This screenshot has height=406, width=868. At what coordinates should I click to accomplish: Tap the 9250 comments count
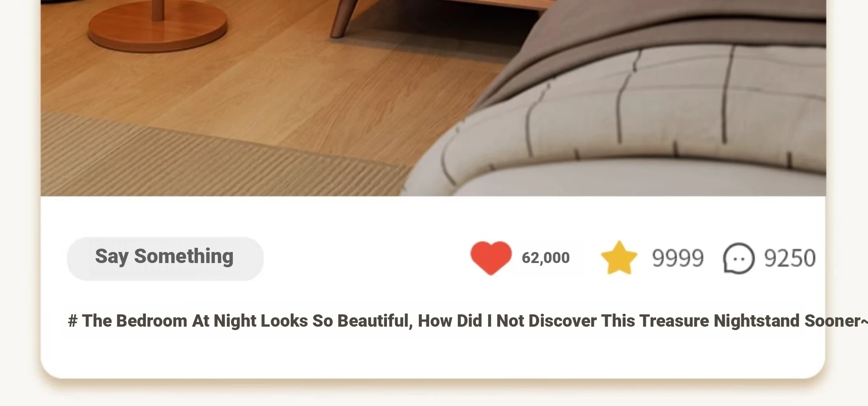(790, 258)
